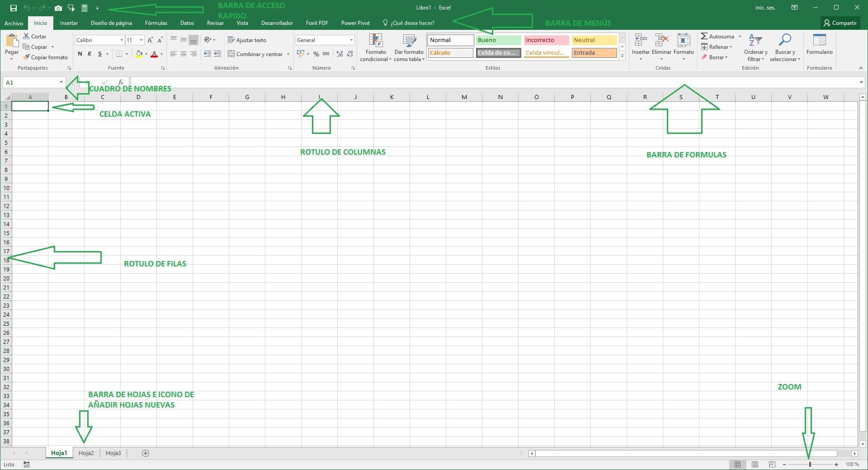This screenshot has width=868, height=470.
Task: Toggle italic formatting K button
Action: 90,54
